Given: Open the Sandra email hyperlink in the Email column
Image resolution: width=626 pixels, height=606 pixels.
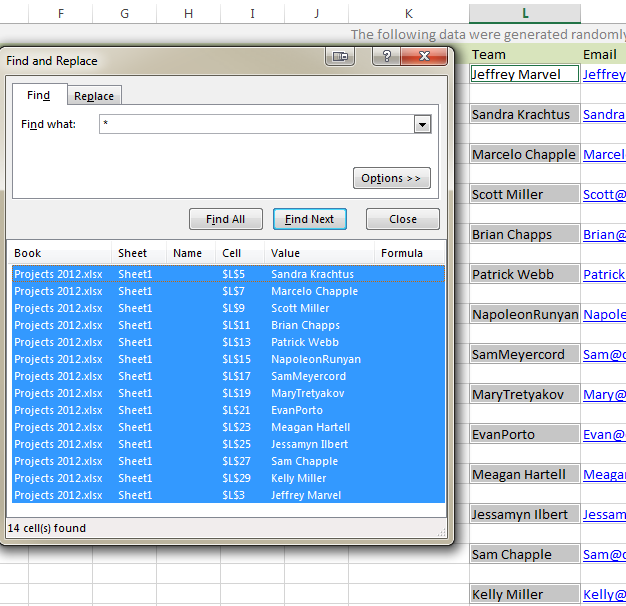Looking at the screenshot, I should pos(604,114).
